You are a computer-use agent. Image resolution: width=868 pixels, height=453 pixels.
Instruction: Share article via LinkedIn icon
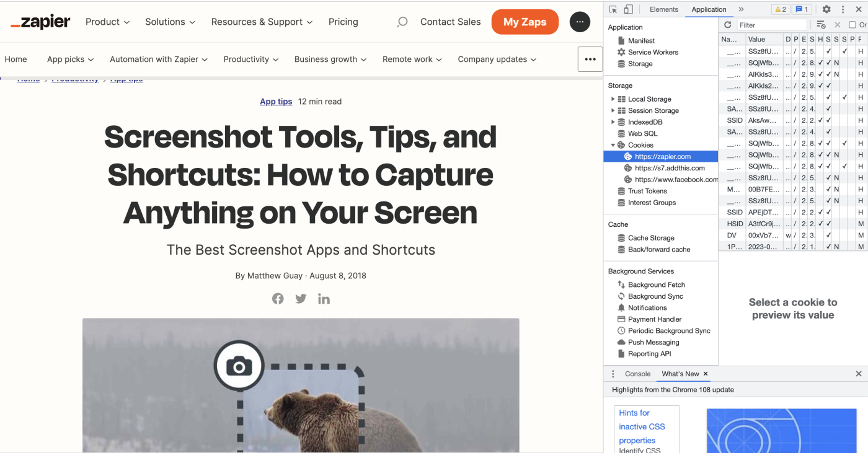pyautogui.click(x=324, y=299)
